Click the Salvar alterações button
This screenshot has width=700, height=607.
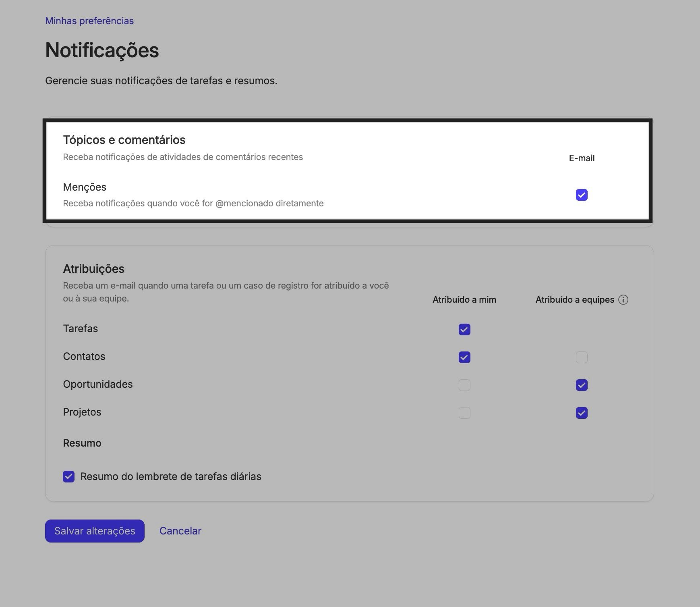pos(95,531)
